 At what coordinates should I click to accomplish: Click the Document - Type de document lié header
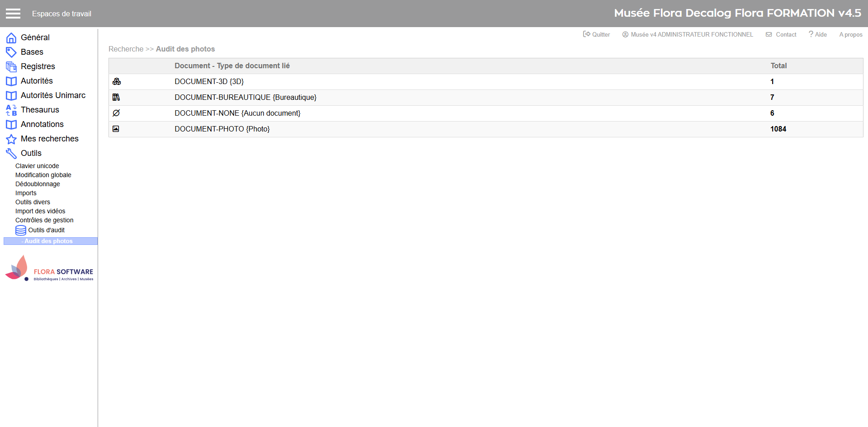pos(232,66)
